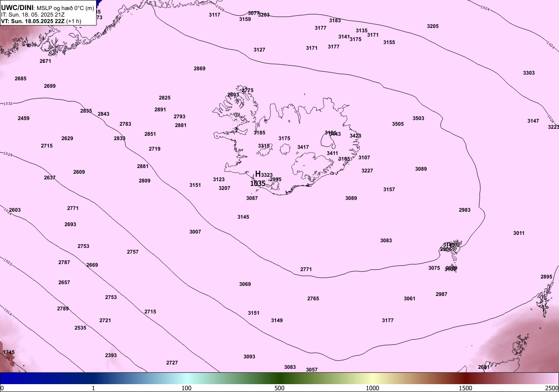Select the 2727 height value

click(x=172, y=363)
